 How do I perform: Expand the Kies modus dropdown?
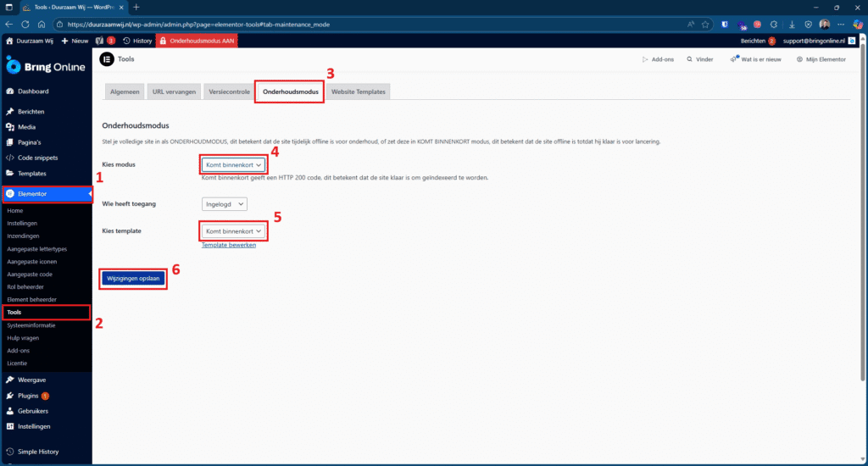click(234, 164)
